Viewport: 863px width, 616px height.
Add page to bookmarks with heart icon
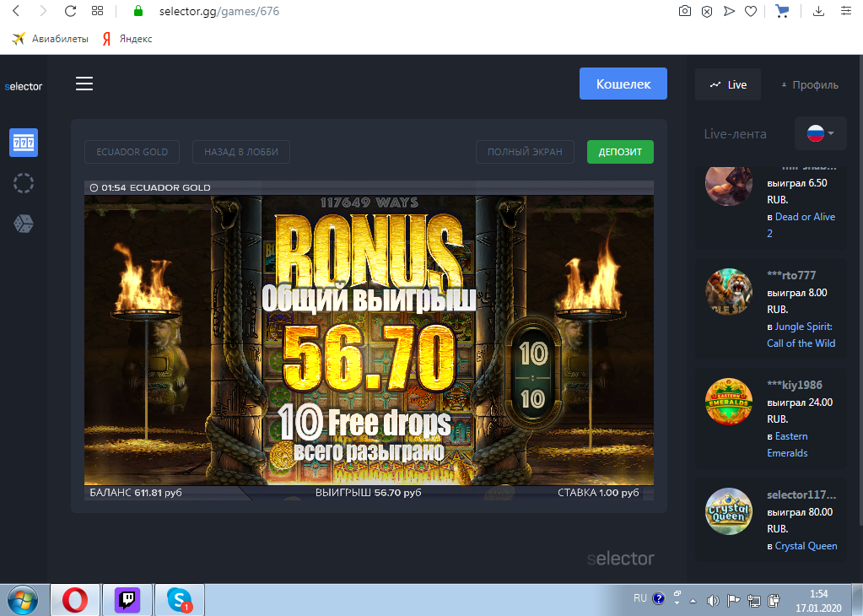click(x=751, y=11)
